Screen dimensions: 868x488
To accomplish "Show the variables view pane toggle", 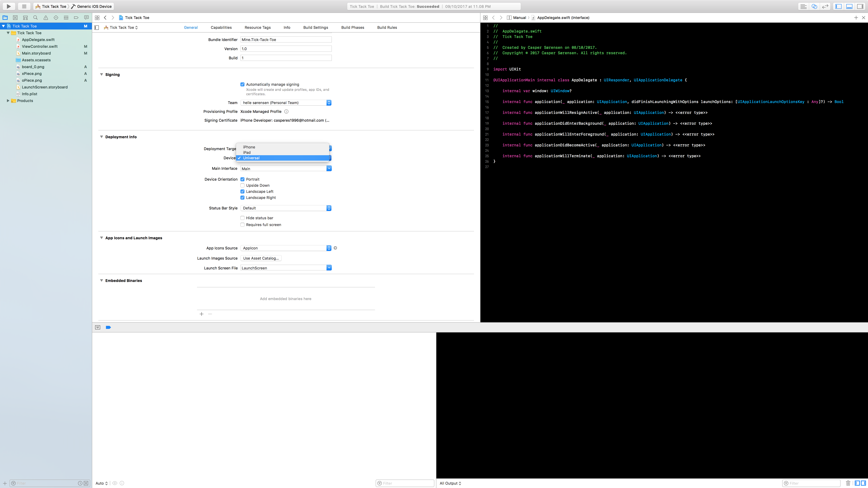I will pos(857,483).
